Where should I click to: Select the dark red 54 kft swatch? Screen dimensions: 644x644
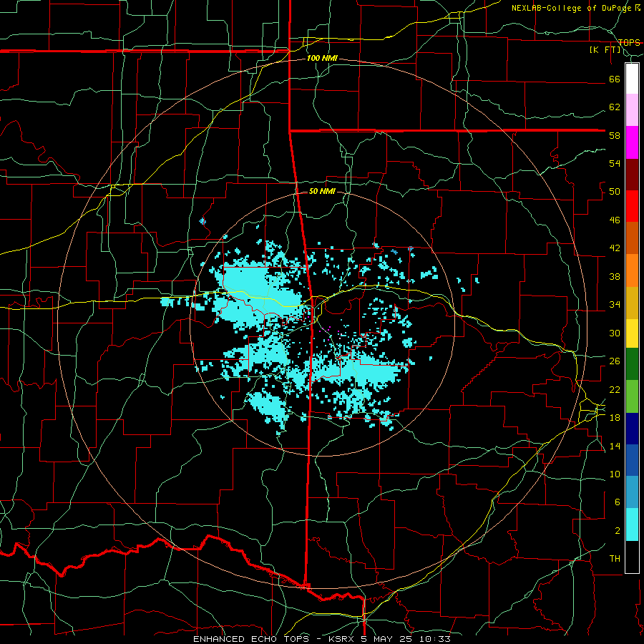pos(632,174)
